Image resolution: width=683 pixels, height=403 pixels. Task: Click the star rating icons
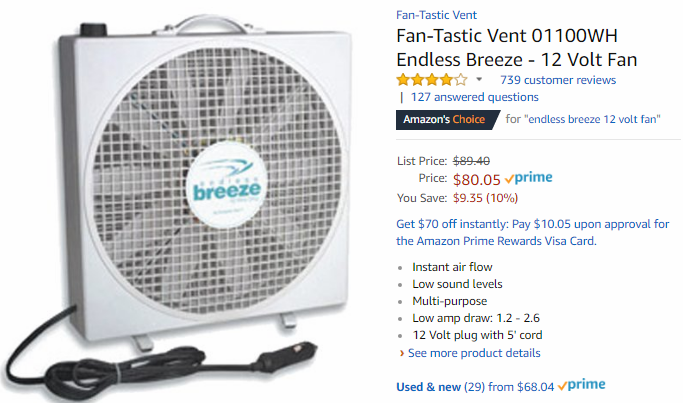[432, 80]
